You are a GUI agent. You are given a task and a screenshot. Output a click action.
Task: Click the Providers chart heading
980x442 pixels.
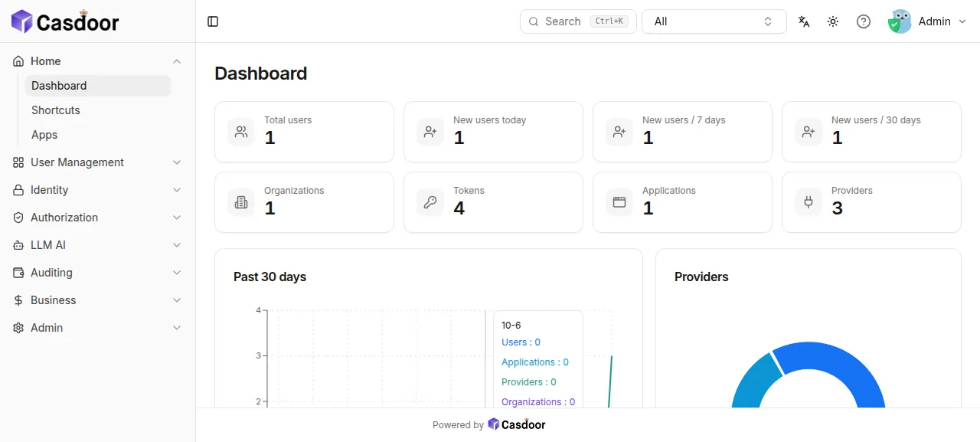click(701, 277)
